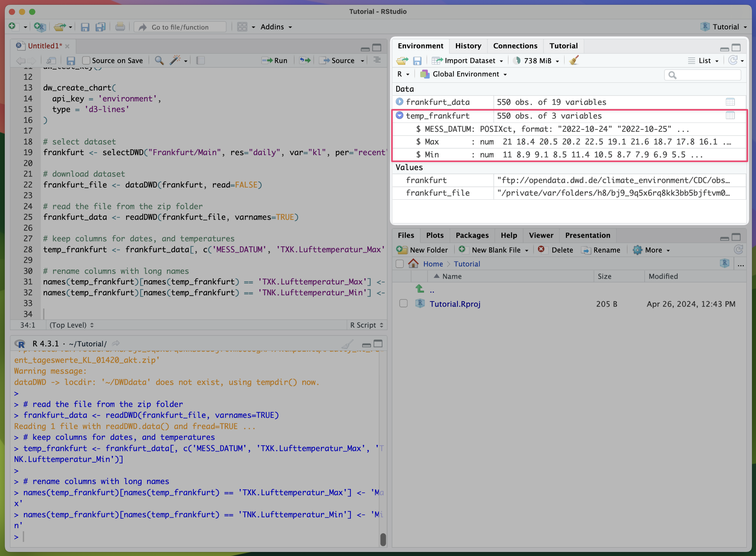Open the Source button dropdown arrow
Viewport: 756px width, 556px height.
363,61
